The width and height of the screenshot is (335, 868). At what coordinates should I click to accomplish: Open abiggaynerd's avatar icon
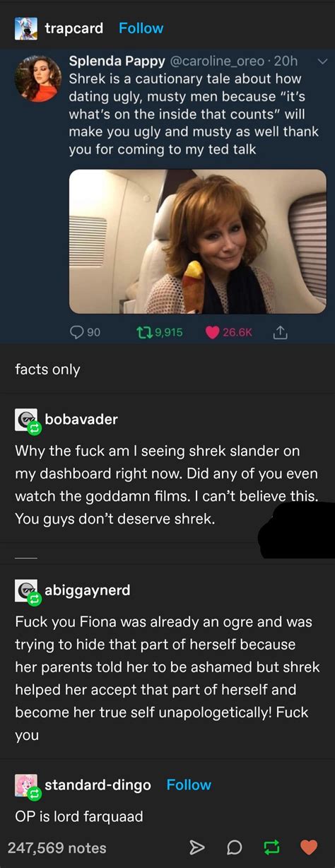[x=26, y=591]
